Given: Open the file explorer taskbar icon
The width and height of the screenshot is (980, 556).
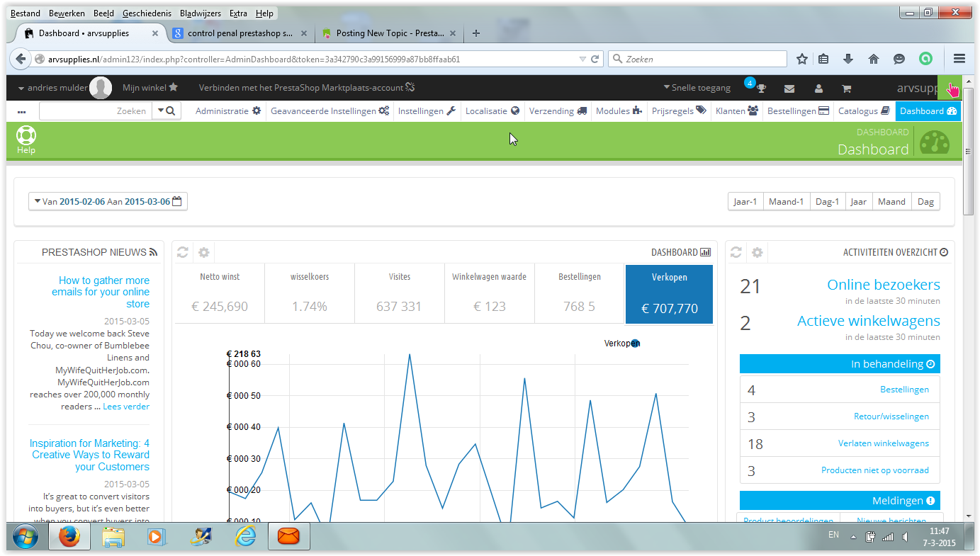Looking at the screenshot, I should [113, 538].
